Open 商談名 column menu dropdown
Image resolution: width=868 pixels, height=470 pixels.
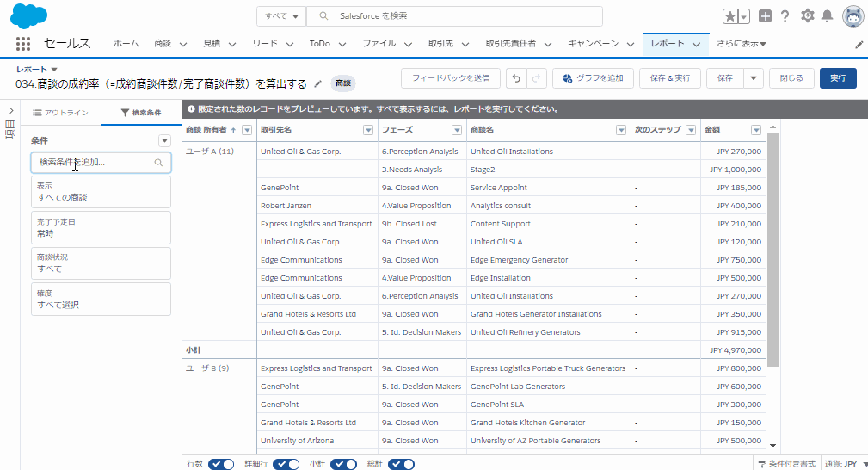tap(621, 130)
